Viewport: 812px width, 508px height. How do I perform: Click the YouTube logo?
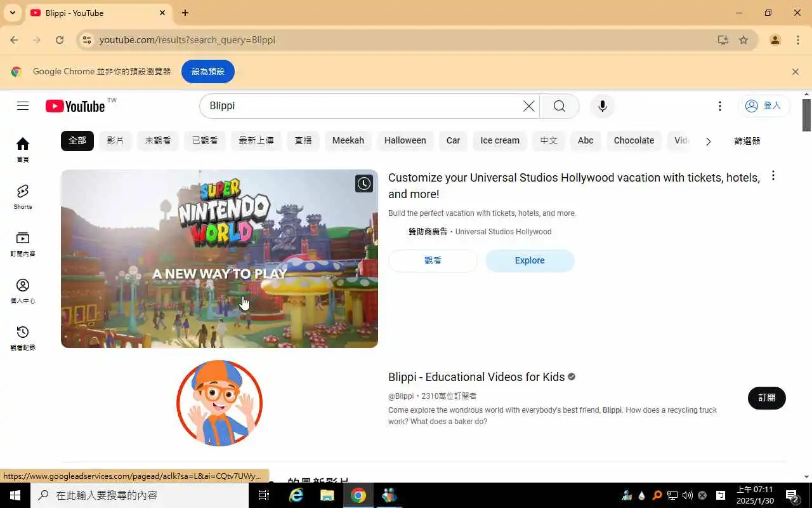point(75,106)
